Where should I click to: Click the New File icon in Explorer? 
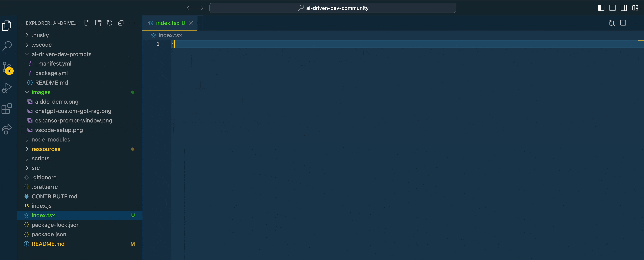coord(87,23)
